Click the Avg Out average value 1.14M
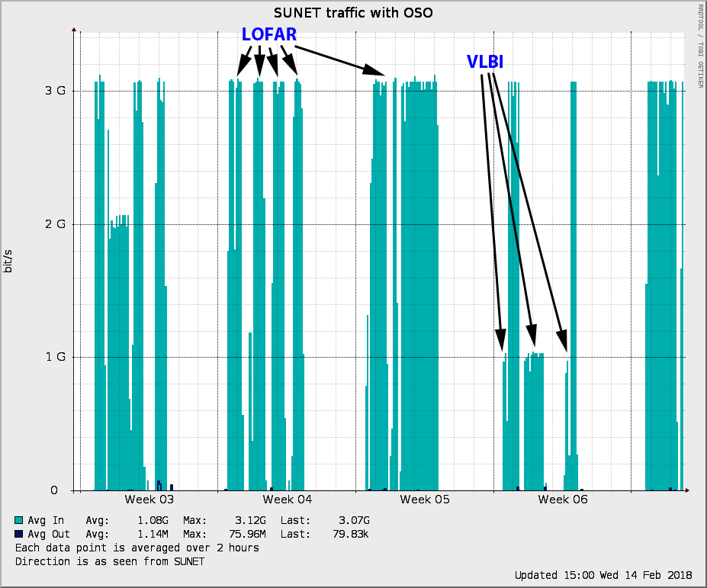The width and height of the screenshot is (707, 588). pos(153,534)
